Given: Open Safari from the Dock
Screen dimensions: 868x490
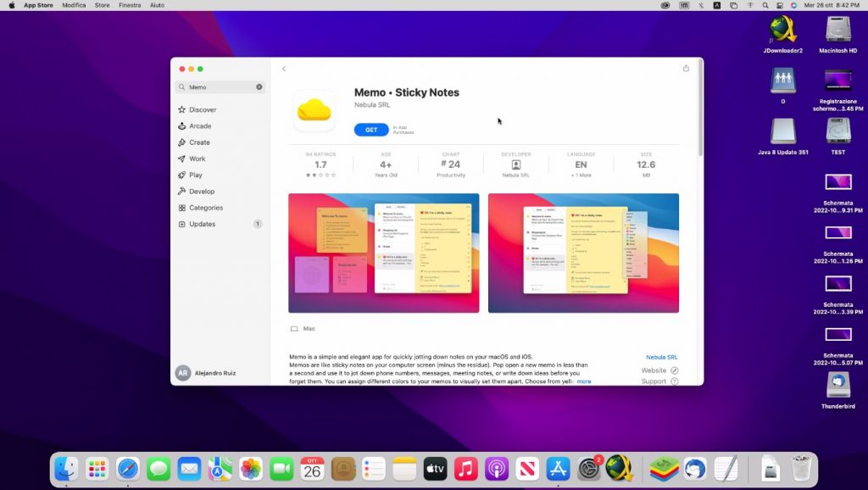Looking at the screenshot, I should click(128, 468).
